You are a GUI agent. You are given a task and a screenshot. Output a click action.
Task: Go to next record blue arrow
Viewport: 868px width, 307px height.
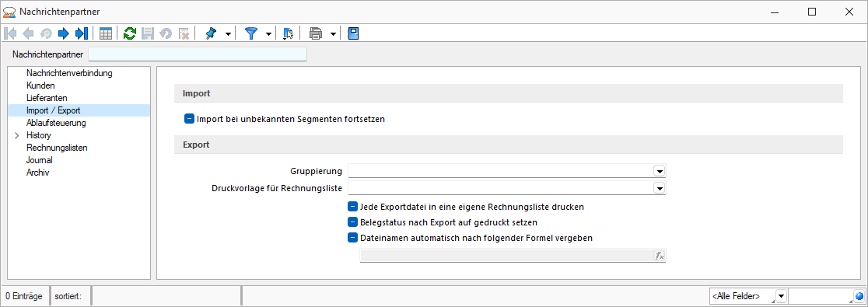coord(63,33)
